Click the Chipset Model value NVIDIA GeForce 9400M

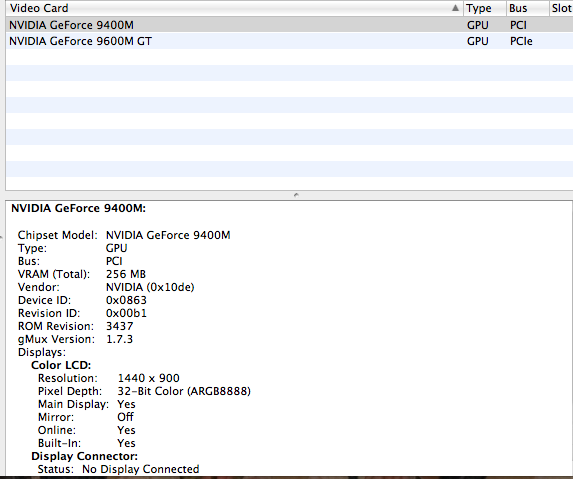coord(168,235)
